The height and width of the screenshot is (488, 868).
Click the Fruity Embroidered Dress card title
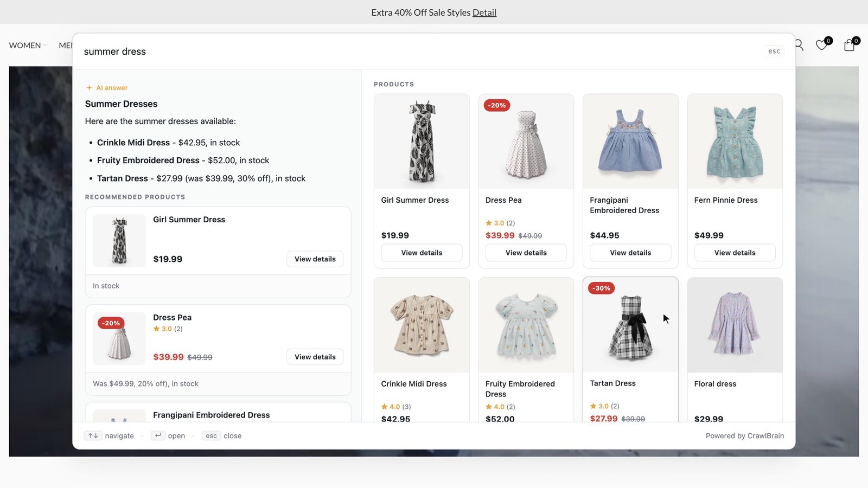click(x=520, y=389)
